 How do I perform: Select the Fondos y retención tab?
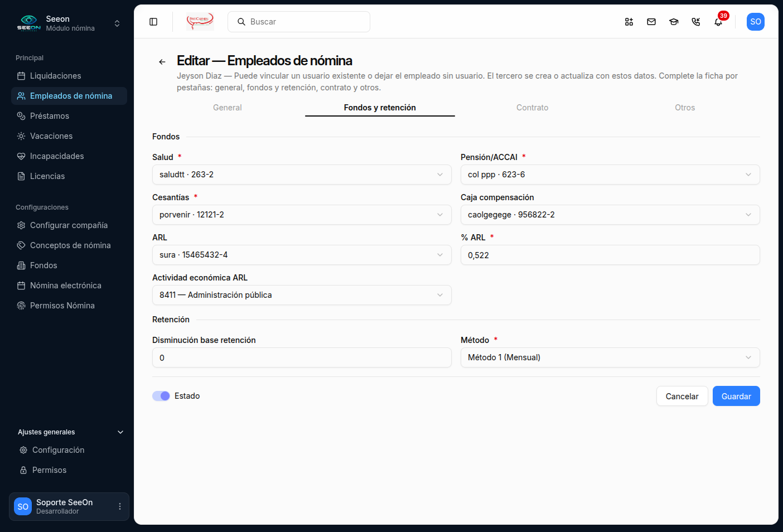pyautogui.click(x=380, y=108)
